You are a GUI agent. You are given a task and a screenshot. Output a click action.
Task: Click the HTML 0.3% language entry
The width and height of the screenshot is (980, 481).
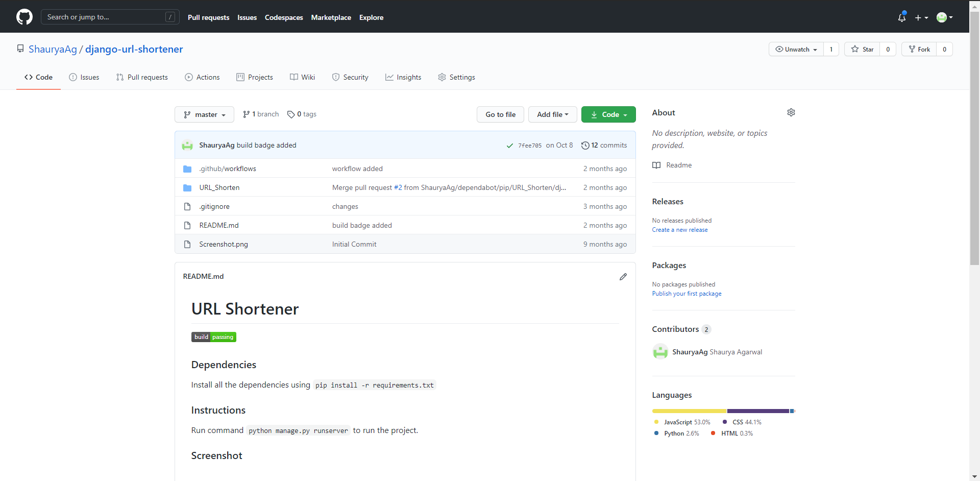(x=732, y=434)
